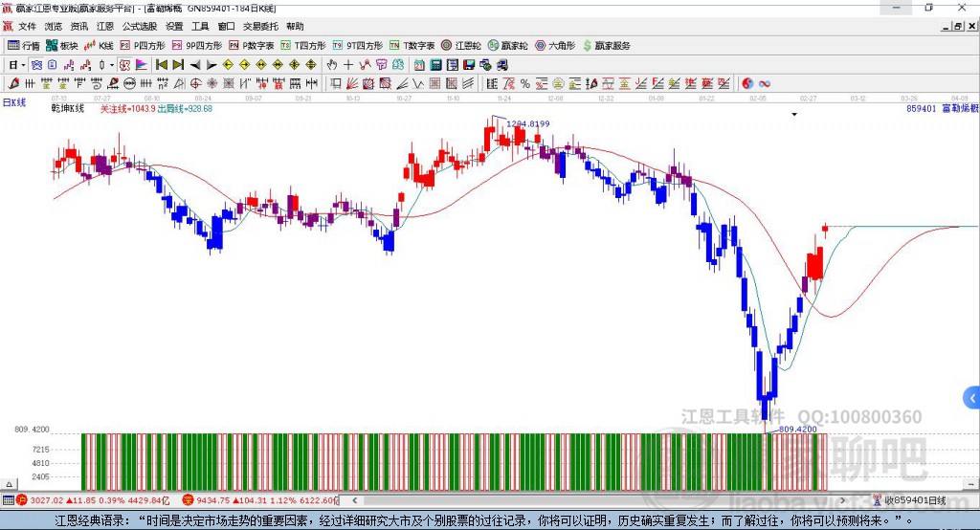
Task: Click the 出局线=928.68 label
Action: (185, 109)
